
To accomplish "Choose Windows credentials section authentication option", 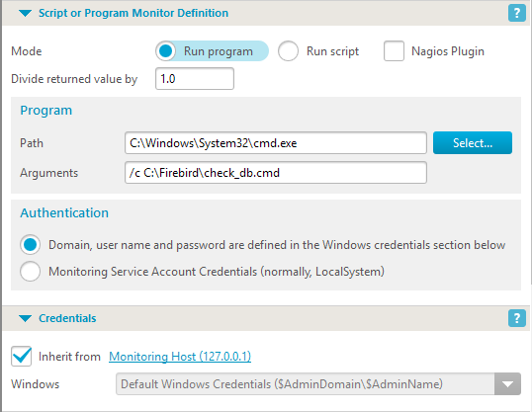I will click(31, 244).
